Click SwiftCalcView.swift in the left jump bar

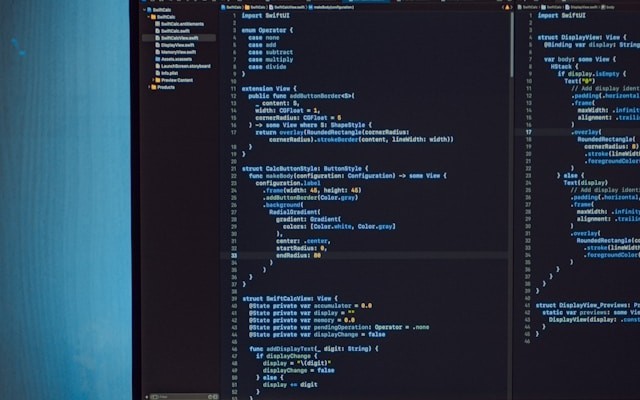pos(289,7)
